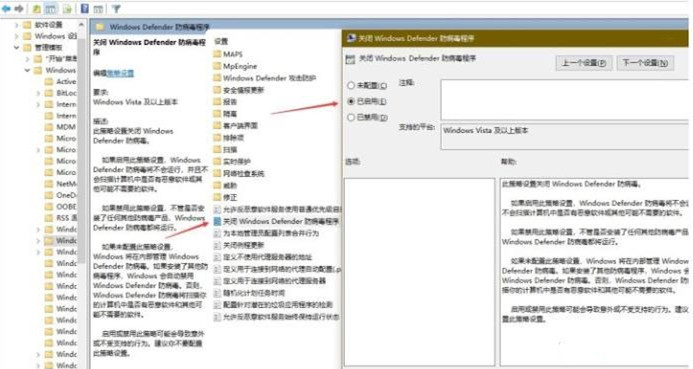Toggle the Show/Hide console tree icon
Image resolution: width=693 pixels, height=369 pixels.
tap(51, 8)
